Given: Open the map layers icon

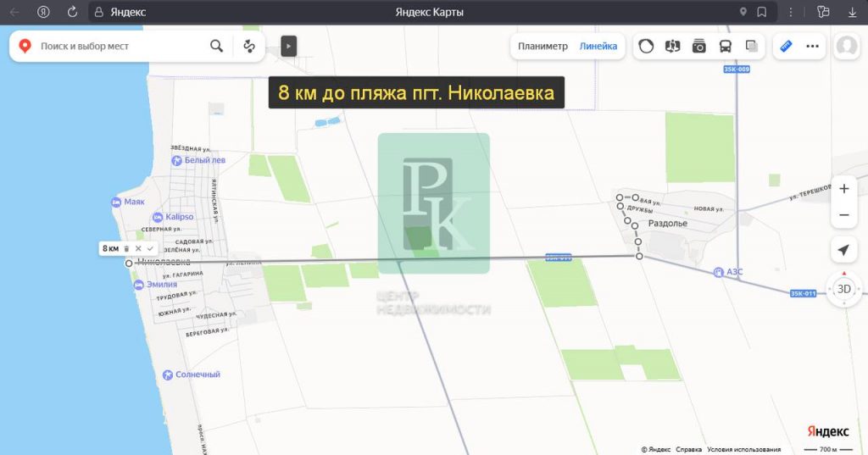Looking at the screenshot, I should [751, 46].
